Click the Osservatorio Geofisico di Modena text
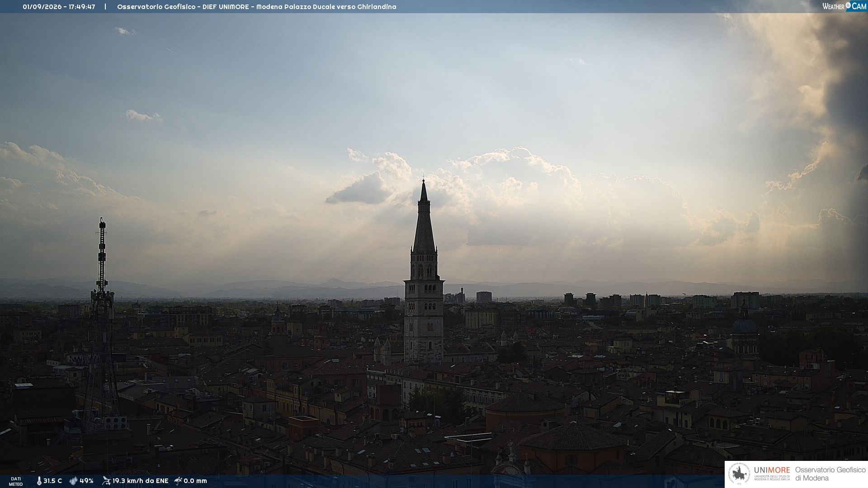 (830, 474)
